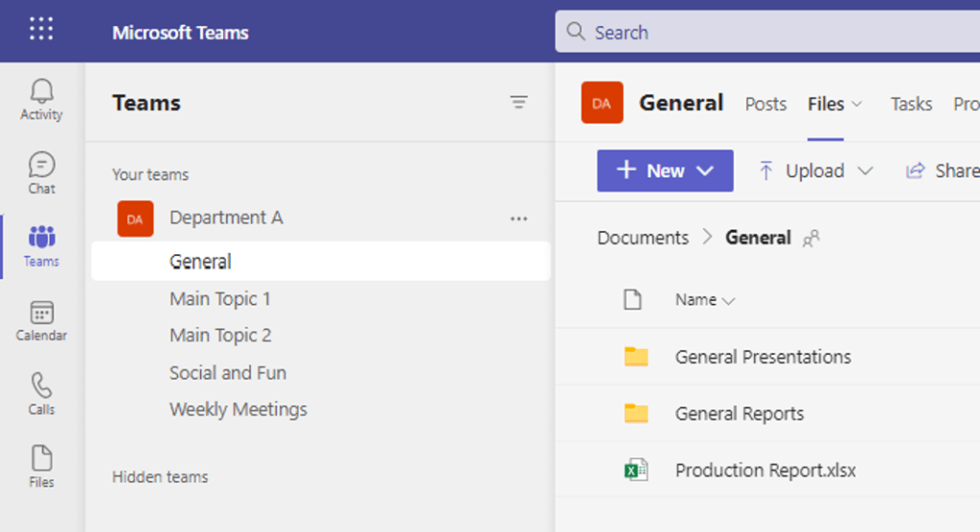Open Department A more options ellipsis
980x532 pixels.
pos(518,219)
